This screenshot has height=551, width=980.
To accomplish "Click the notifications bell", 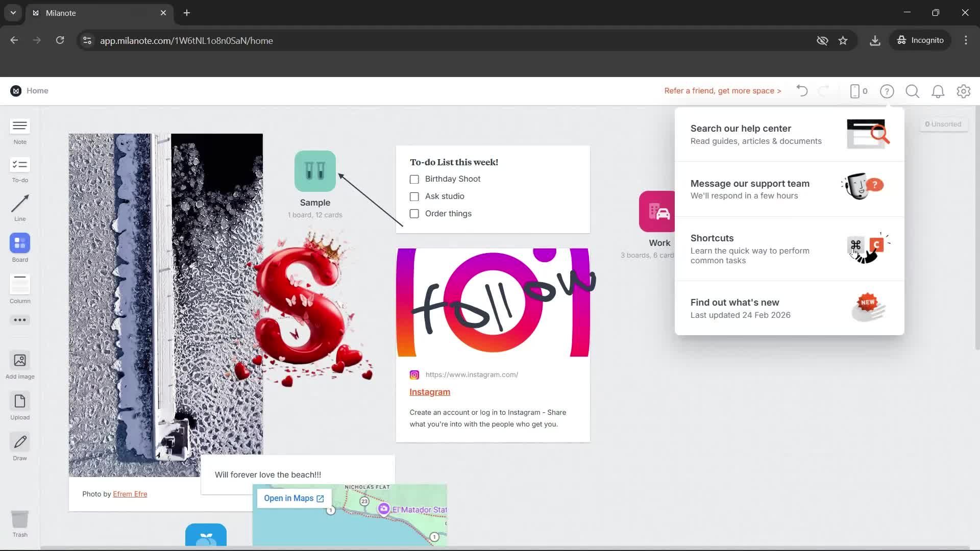I will coord(938,91).
